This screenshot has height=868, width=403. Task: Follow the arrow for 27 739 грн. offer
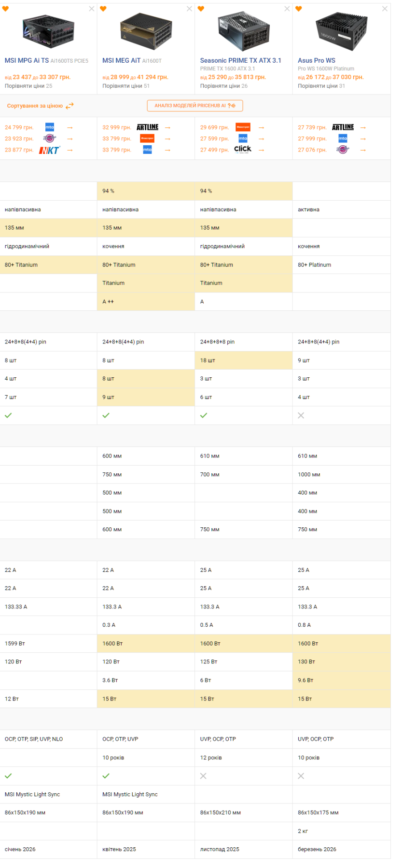coord(363,127)
